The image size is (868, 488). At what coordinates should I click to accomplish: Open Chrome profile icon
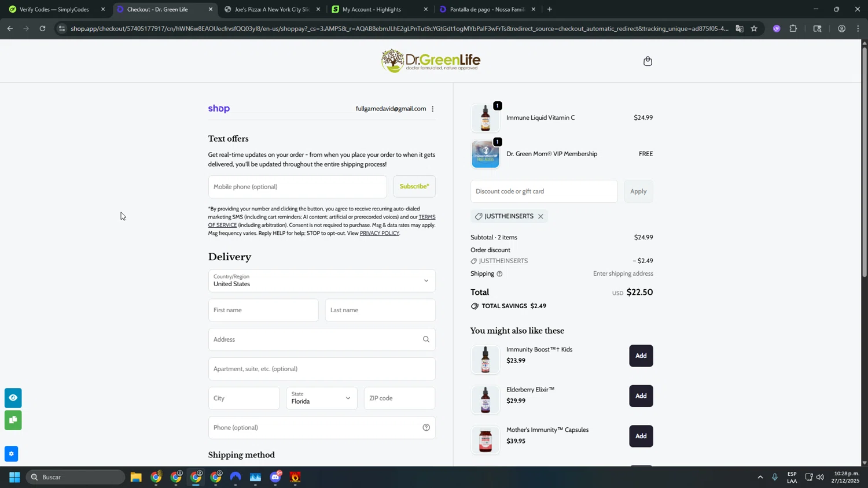[841, 28]
